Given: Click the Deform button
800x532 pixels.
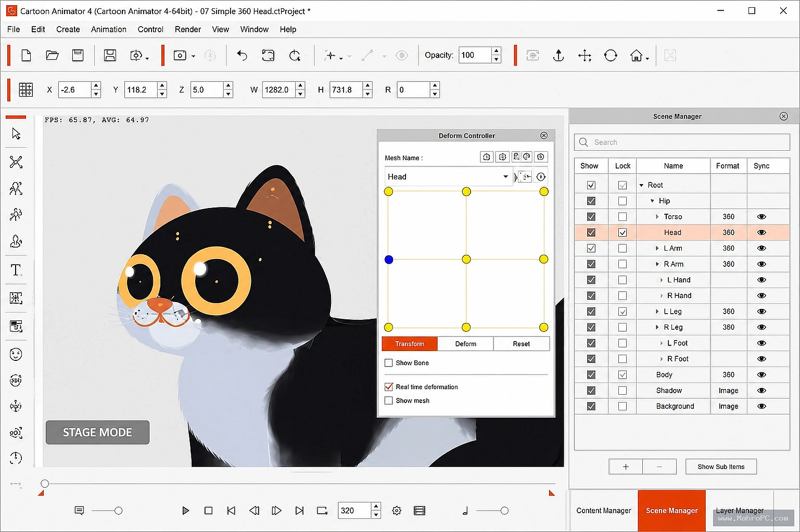Looking at the screenshot, I should [x=466, y=344].
